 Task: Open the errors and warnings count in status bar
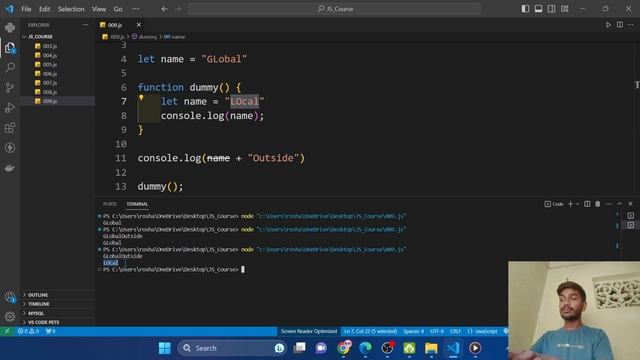(x=28, y=331)
